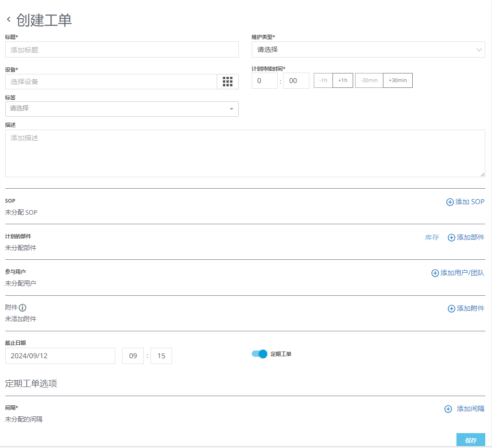The width and height of the screenshot is (492, 448).
Task: Click the 截止日期 date field 2024/09/12
Action: pos(60,356)
